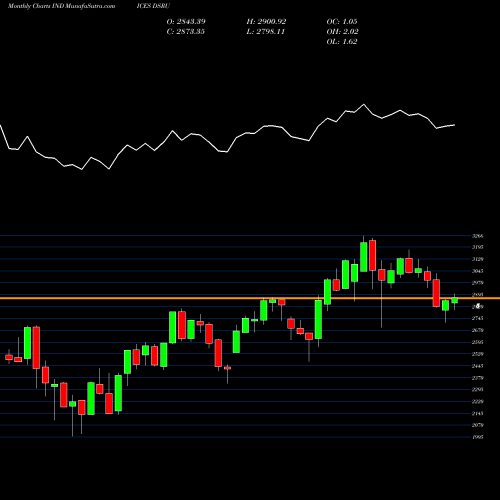This screenshot has width=500, height=500.
Task: Click the high price value H: 2900.92
Action: point(266,22)
